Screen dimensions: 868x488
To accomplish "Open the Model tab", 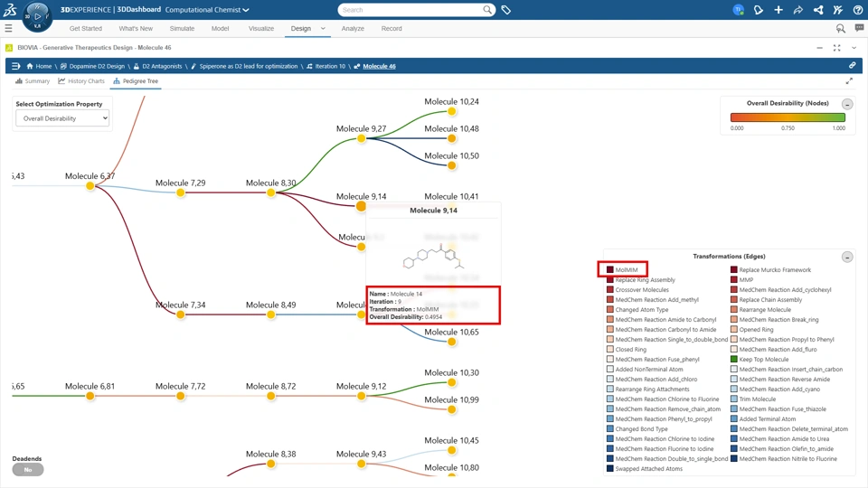I will point(220,28).
